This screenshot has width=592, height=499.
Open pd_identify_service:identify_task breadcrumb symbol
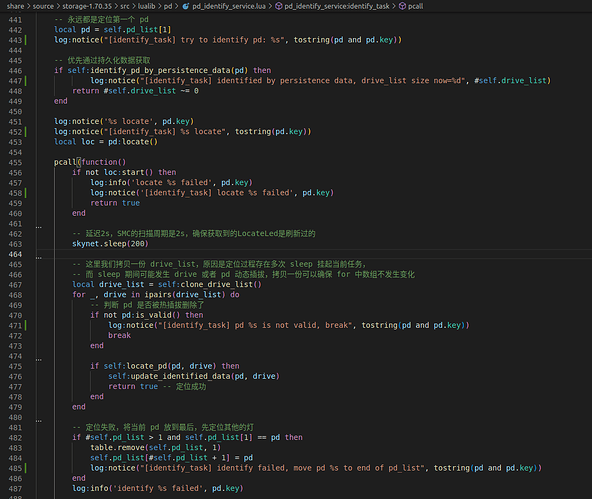point(337,6)
